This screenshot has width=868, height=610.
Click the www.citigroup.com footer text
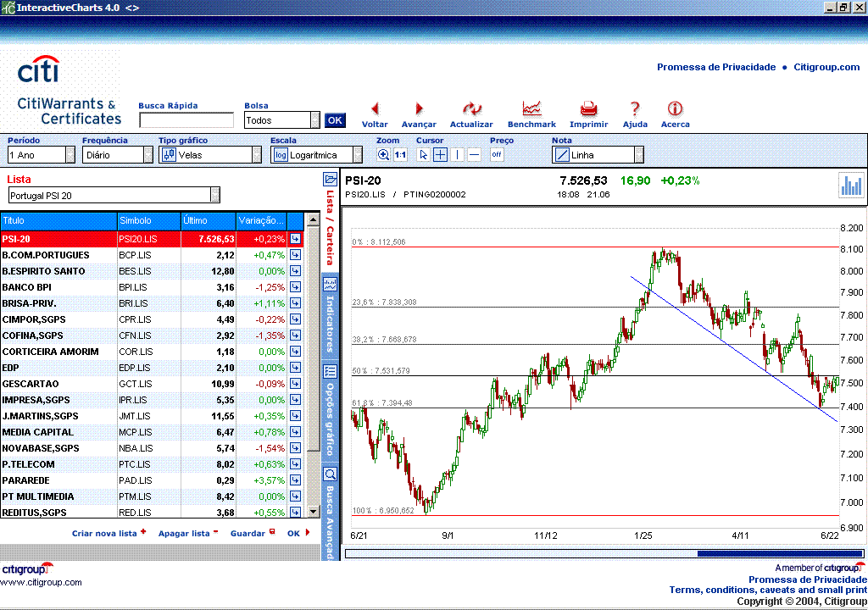tap(41, 582)
